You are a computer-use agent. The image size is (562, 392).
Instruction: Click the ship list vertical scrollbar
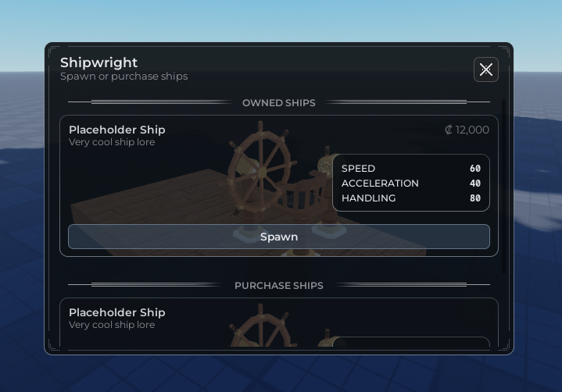tap(504, 187)
